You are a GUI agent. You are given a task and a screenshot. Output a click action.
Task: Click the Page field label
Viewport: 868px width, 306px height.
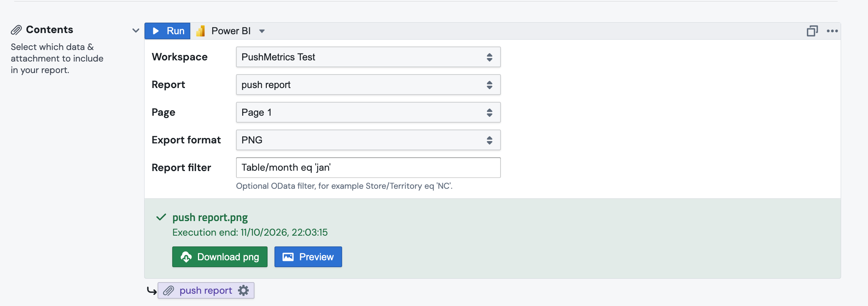[163, 112]
